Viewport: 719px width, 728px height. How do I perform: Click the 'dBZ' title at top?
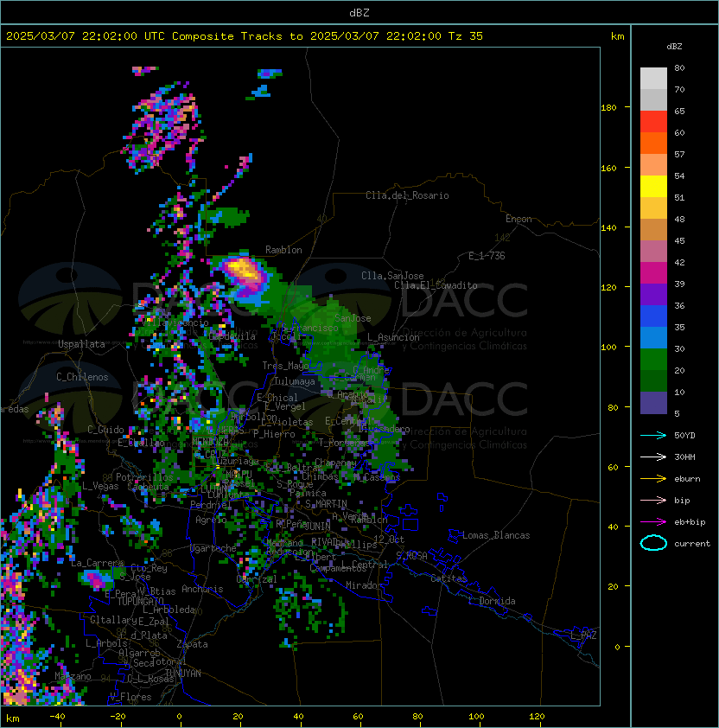coord(359,12)
